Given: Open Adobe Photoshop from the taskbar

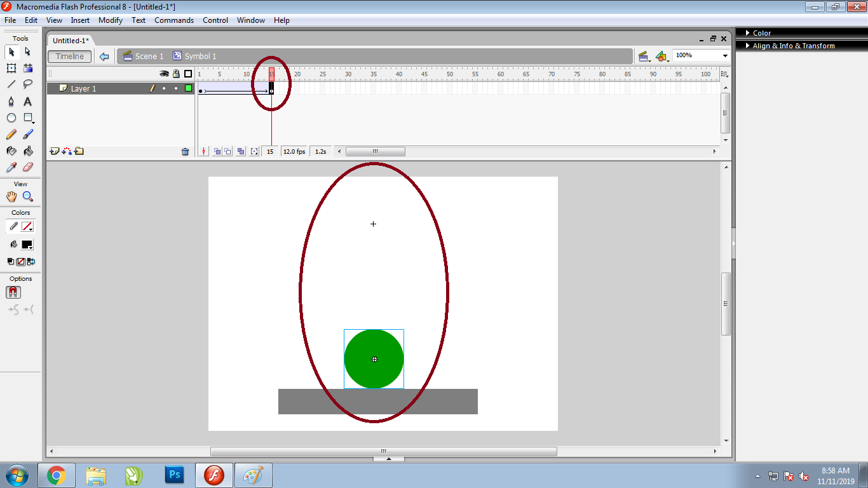Looking at the screenshot, I should click(x=174, y=475).
